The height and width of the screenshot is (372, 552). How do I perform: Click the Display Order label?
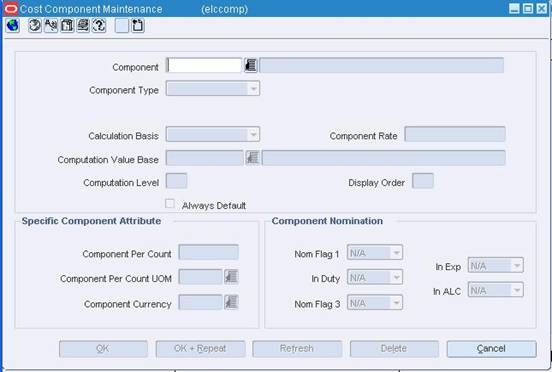(377, 183)
